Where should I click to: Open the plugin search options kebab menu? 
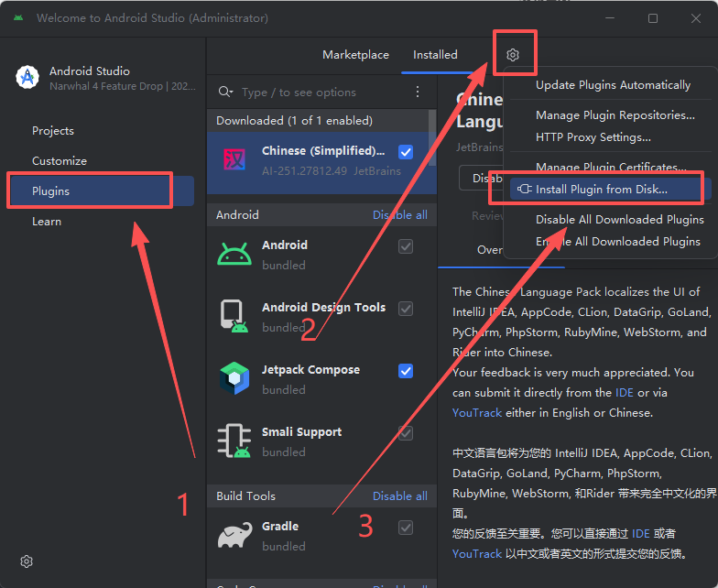418,92
